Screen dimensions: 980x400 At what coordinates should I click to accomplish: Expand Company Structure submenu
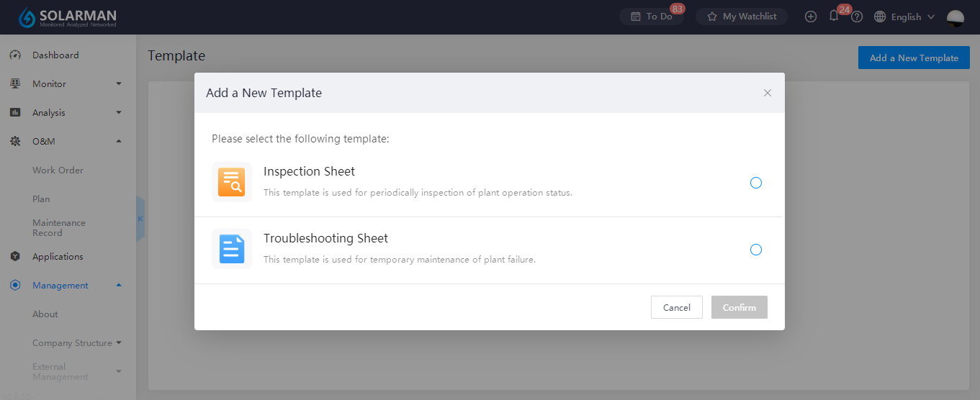[x=119, y=343]
